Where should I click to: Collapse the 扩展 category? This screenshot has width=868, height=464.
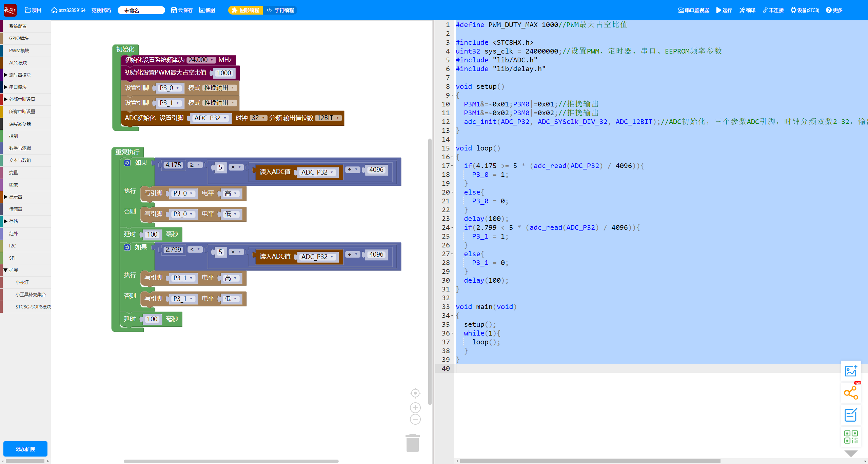pos(5,270)
